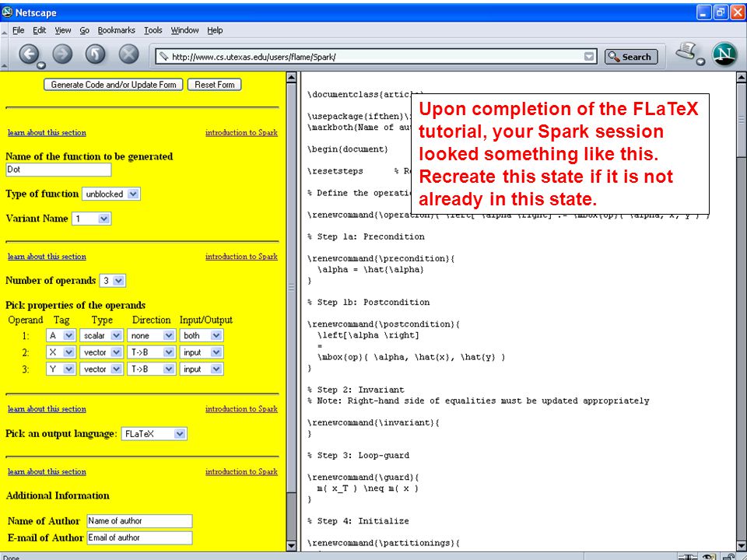Click right pane scrollbar up arrow
Screen dimensions: 747x560
tap(742, 77)
